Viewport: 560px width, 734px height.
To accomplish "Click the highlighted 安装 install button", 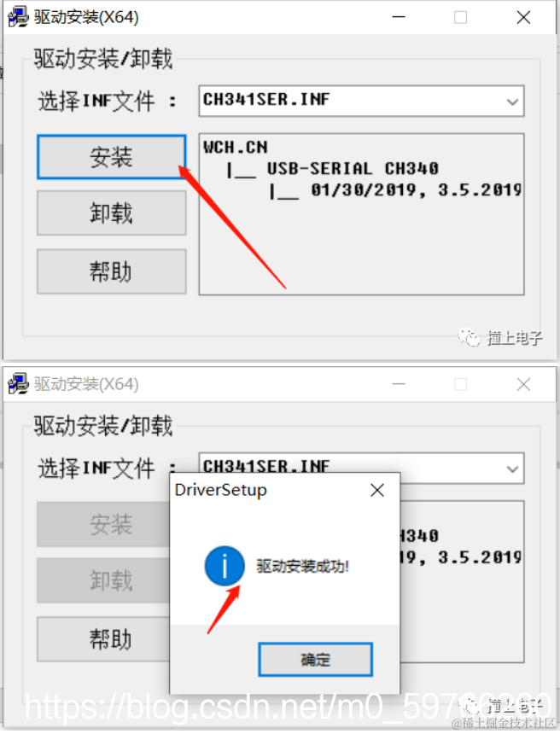I will point(112,157).
